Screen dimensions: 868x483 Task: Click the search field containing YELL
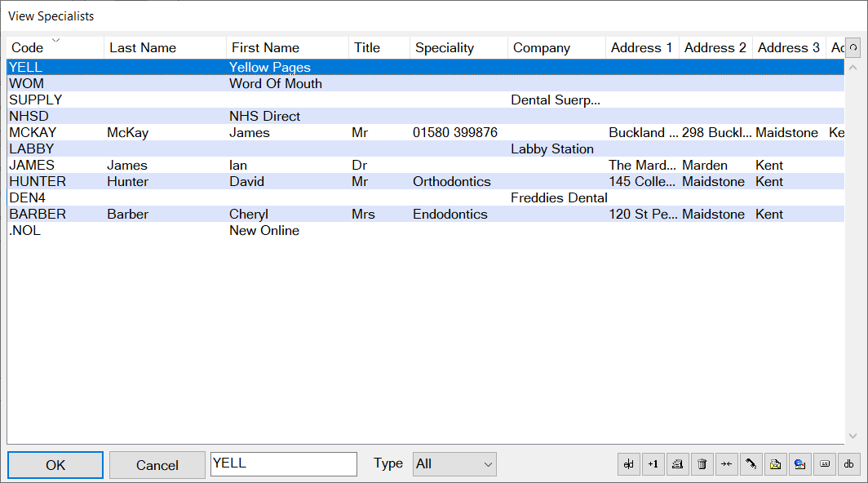283,464
